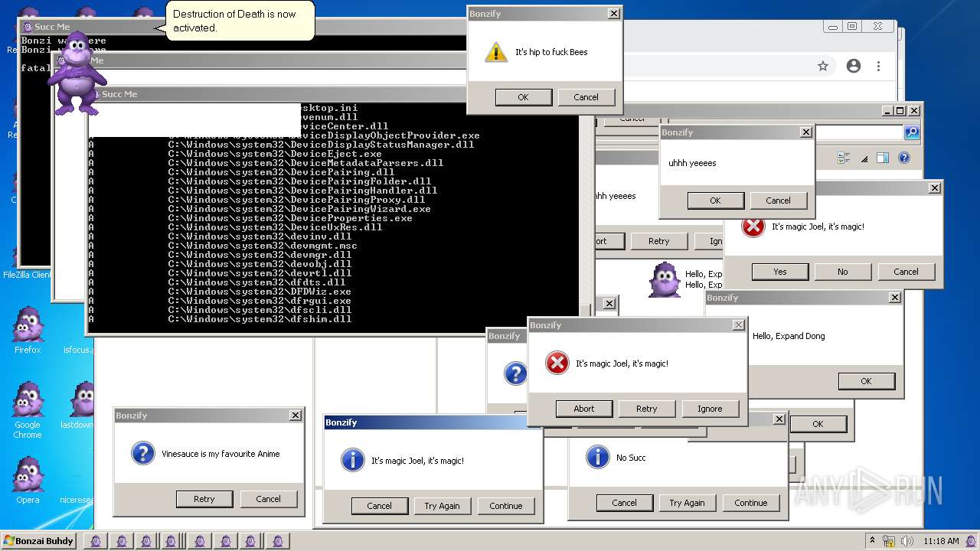Click the 11:18 AM taskbar clock
The width and height of the screenshot is (980, 551).
[x=941, y=541]
